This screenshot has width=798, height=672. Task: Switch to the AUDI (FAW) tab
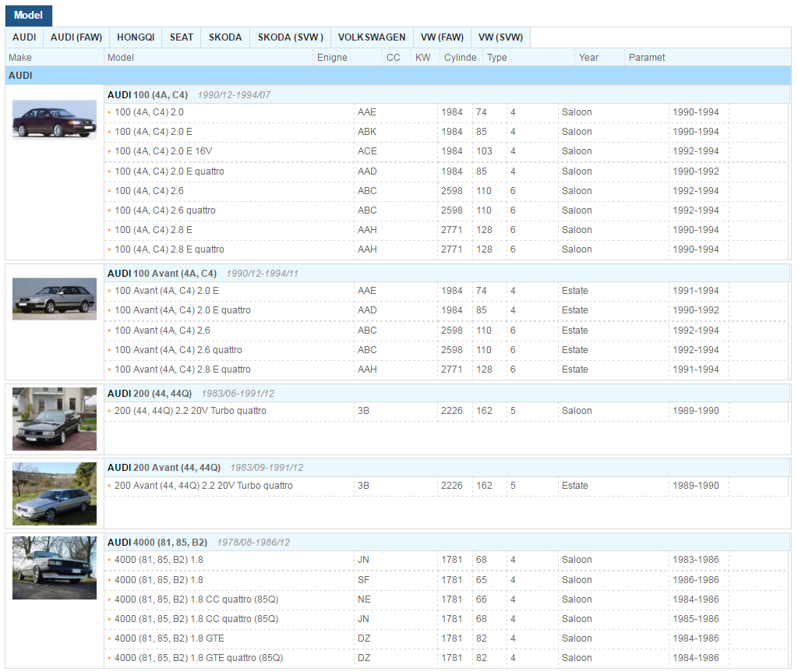[76, 37]
